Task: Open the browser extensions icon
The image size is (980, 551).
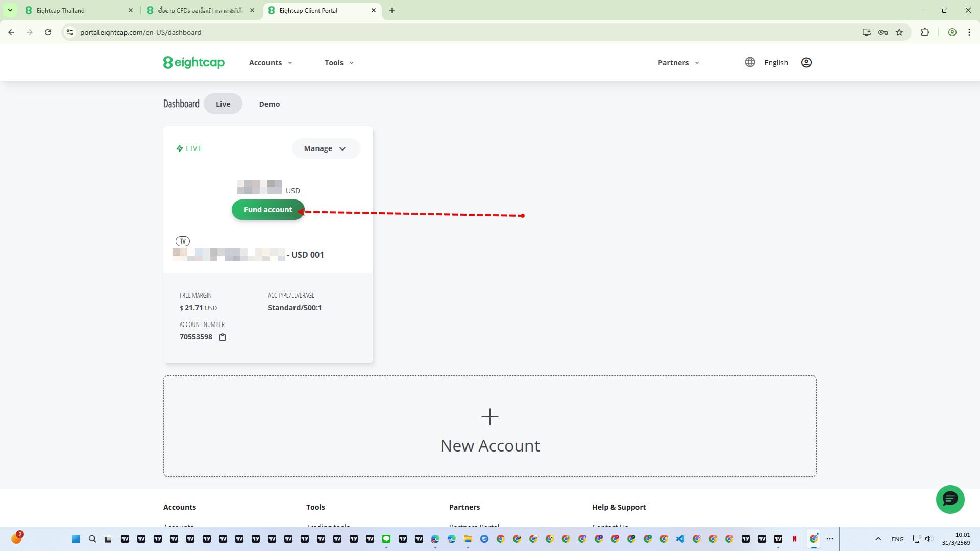Action: pos(925,32)
